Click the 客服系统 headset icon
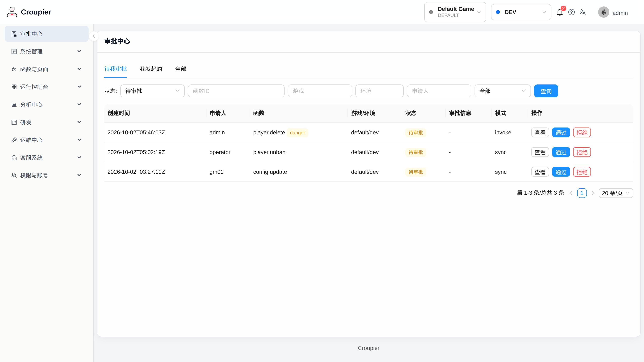The width and height of the screenshot is (644, 362). click(x=14, y=158)
